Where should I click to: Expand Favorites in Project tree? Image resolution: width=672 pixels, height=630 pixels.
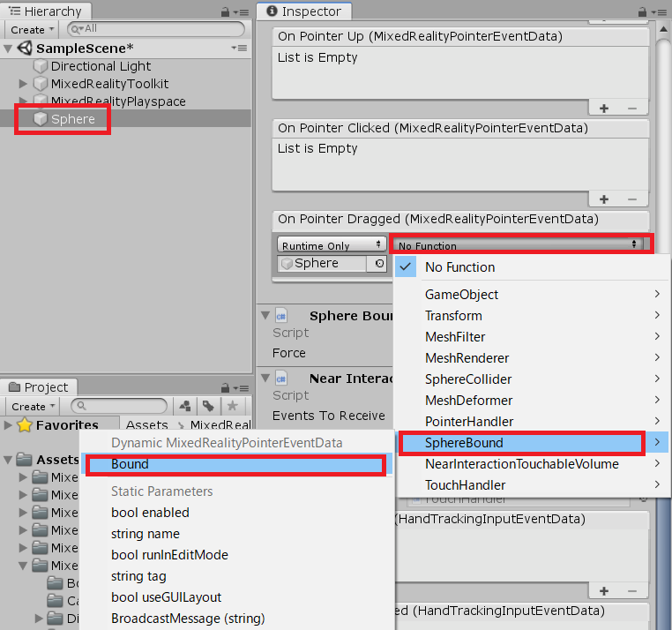tap(7, 425)
